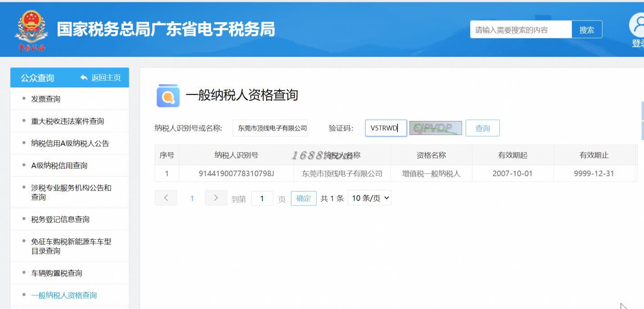Click the 9999-12-31 date cell

click(x=594, y=173)
